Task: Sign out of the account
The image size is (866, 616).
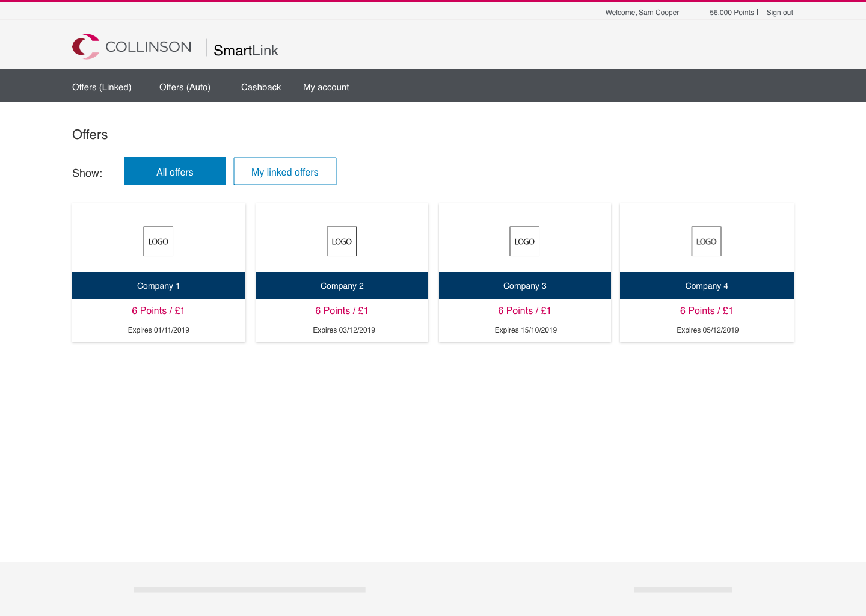Action: coord(779,13)
